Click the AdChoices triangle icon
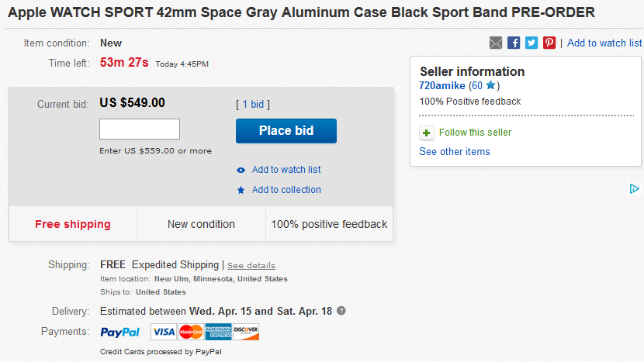Screen dimensions: 644x362 634,188
